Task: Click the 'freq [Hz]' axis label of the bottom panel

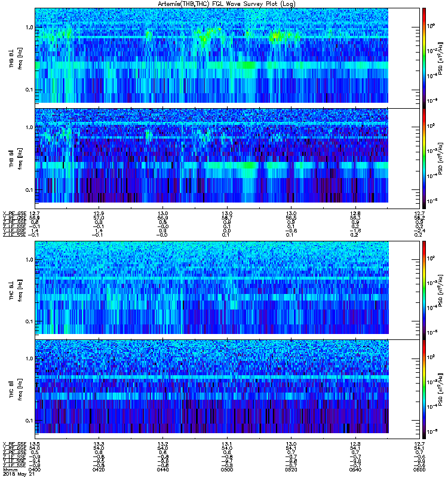Action: [20, 390]
